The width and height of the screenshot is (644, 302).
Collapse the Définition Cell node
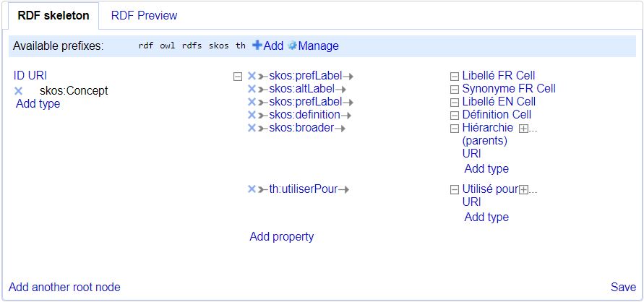454,115
